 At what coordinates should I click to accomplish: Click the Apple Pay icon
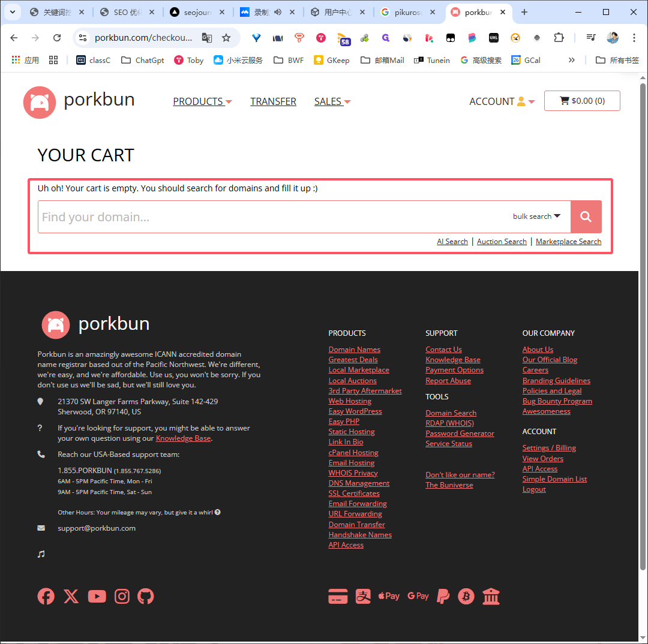[389, 596]
